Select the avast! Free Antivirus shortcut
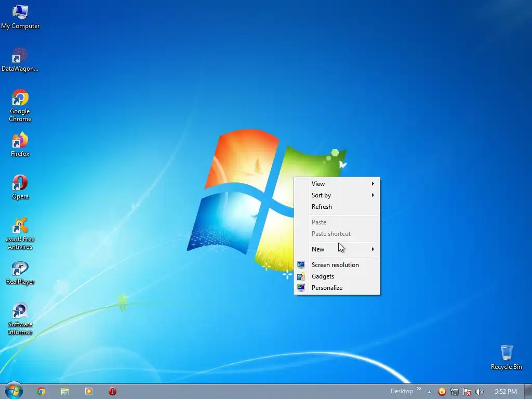Screen dimensions: 532x399 (x=20, y=234)
